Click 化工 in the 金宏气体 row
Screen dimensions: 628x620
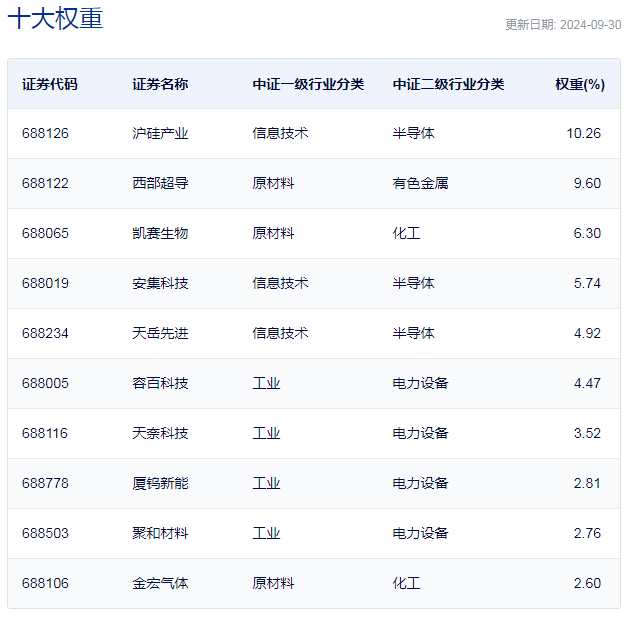407,584
